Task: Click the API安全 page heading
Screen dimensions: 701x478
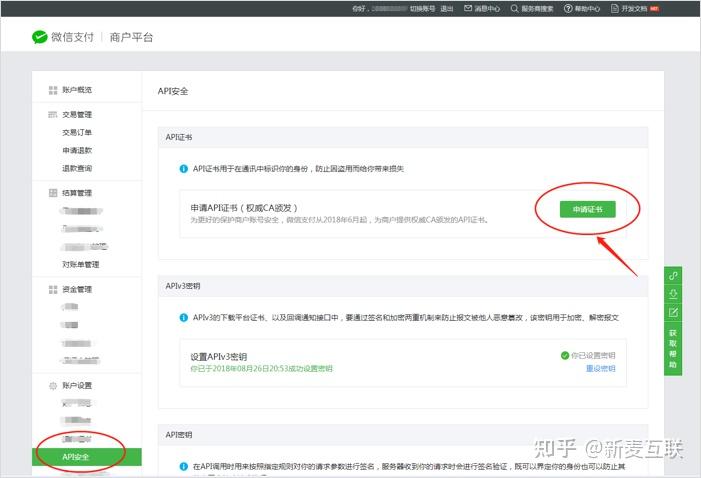Action: [173, 91]
